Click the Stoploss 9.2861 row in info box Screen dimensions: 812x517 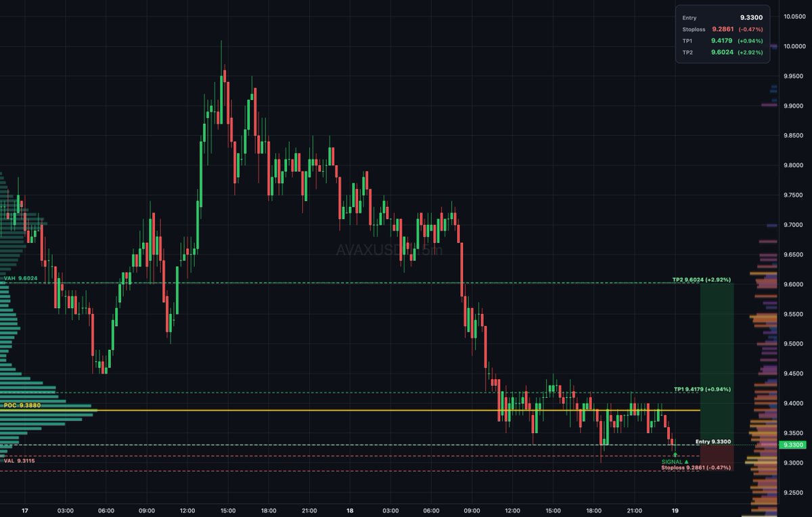(723, 30)
